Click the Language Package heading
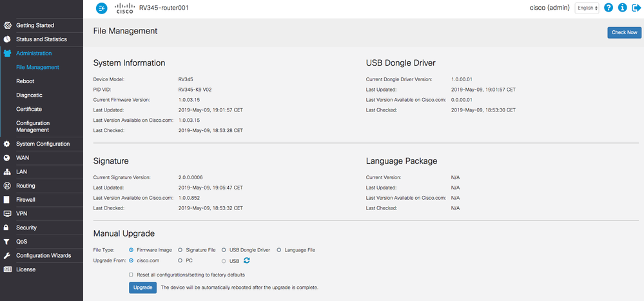 click(402, 161)
